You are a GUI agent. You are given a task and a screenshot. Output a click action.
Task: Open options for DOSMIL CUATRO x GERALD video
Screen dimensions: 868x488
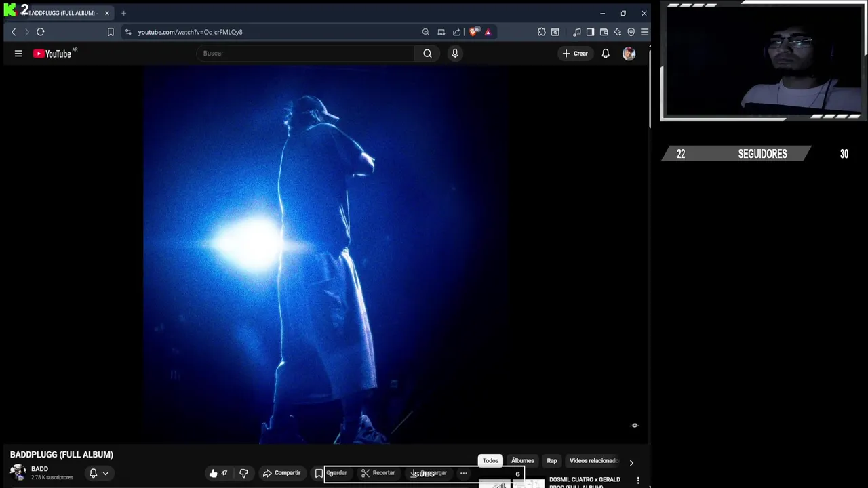pyautogui.click(x=638, y=481)
